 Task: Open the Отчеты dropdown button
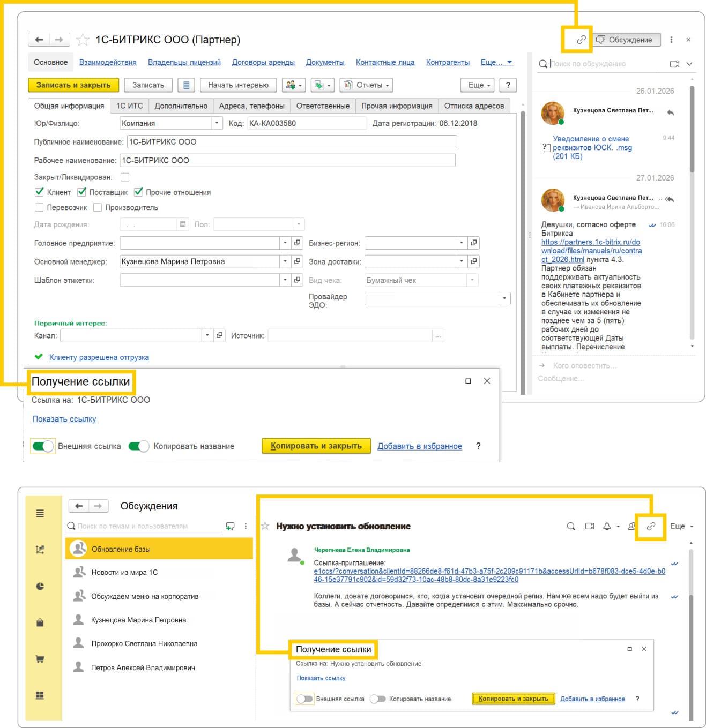367,85
